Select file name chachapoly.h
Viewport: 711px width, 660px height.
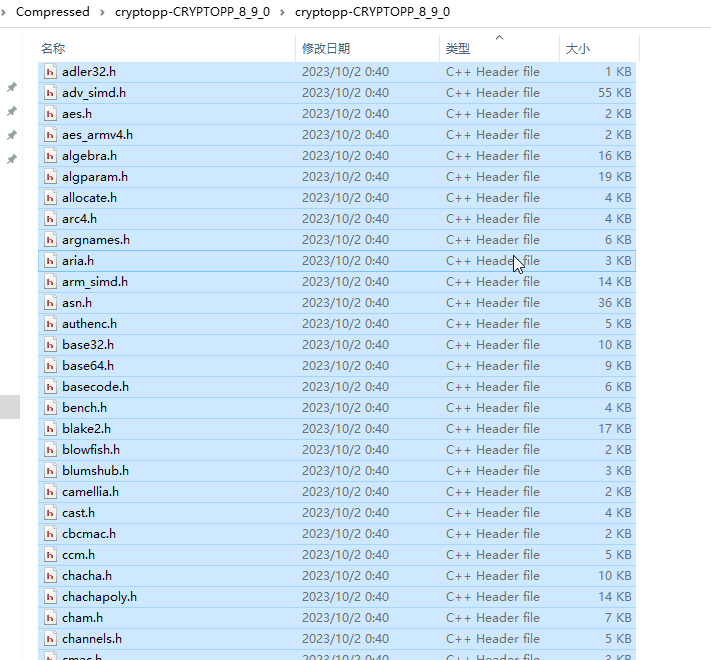tap(99, 597)
